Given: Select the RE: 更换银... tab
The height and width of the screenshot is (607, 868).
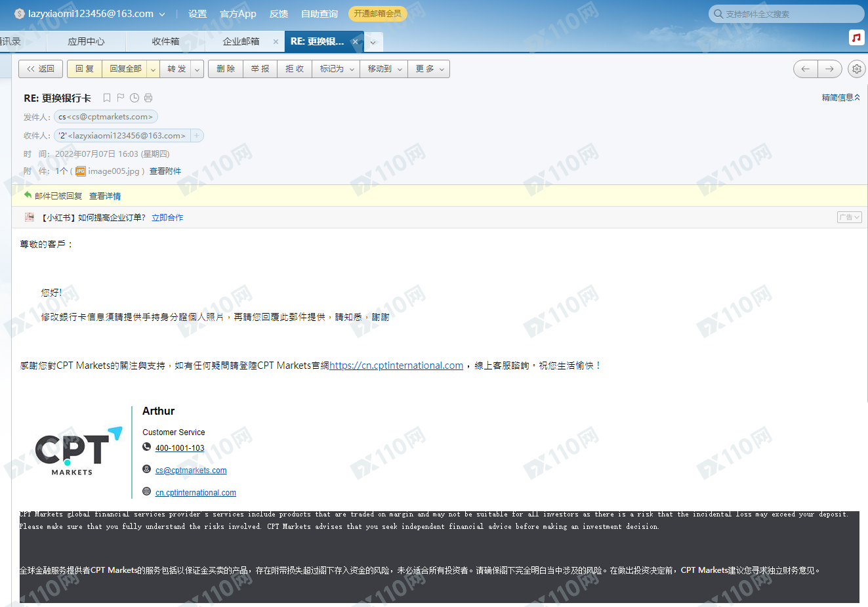Looking at the screenshot, I should point(317,41).
